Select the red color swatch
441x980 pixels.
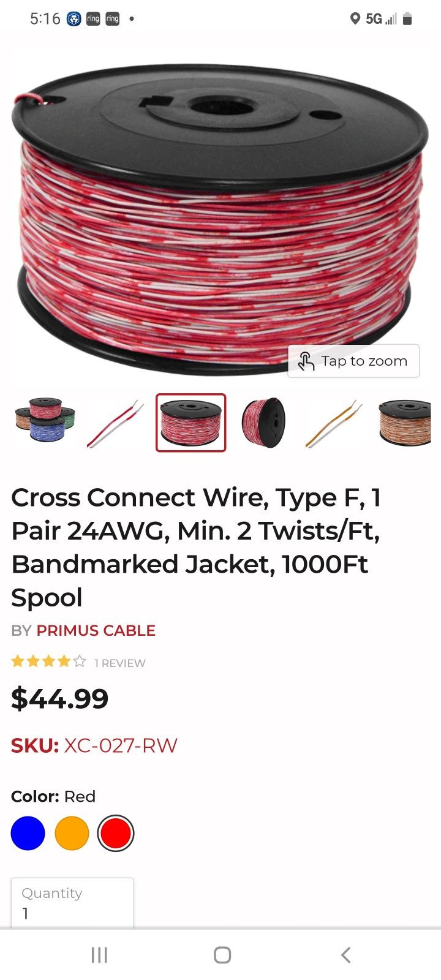click(116, 833)
